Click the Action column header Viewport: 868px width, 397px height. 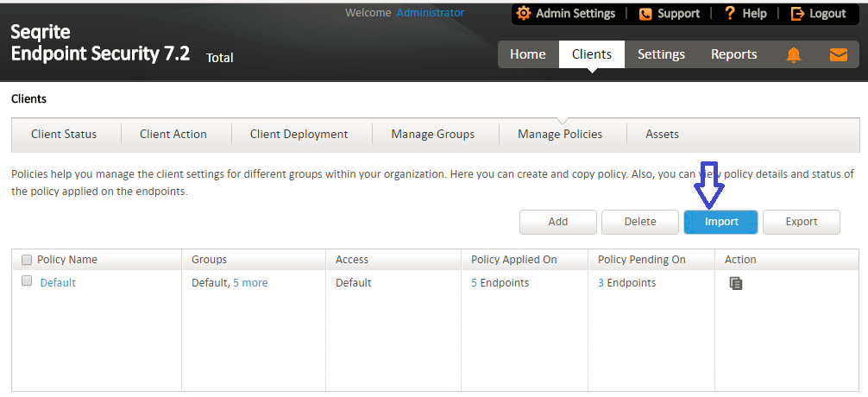[740, 260]
